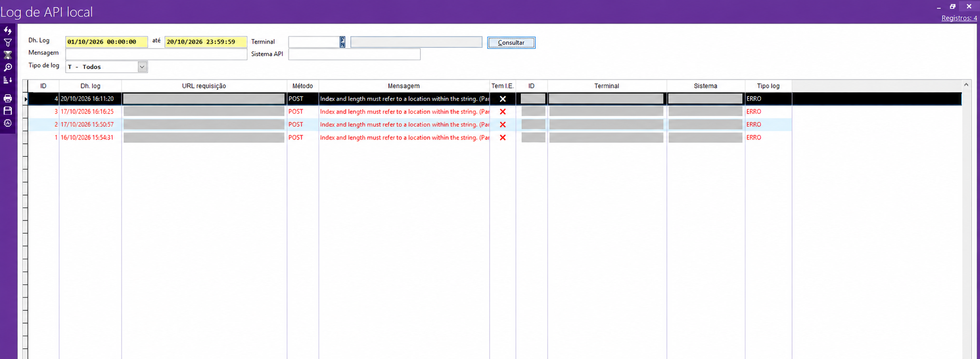
Task: Click the X mark in row 17/10/2026 15:50:57
Action: (503, 124)
